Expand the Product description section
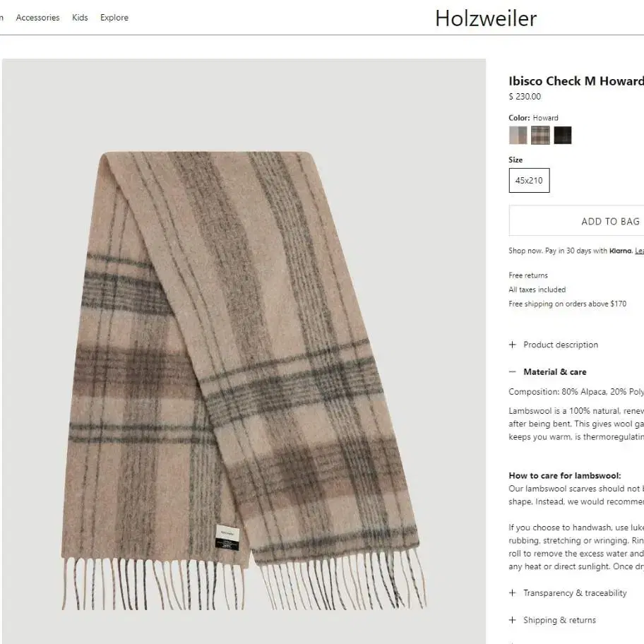Image resolution: width=644 pixels, height=644 pixels. tap(561, 345)
